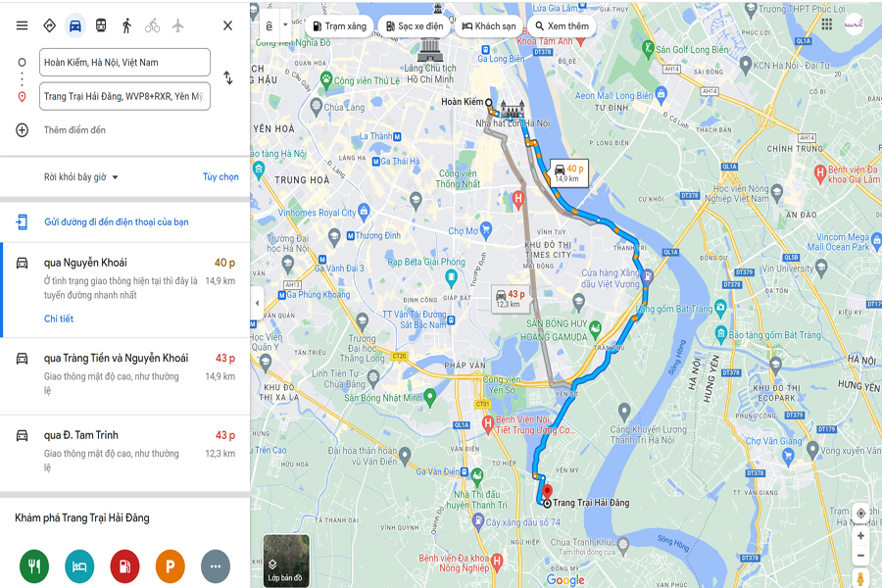Viewport: 882px width, 588px height.
Task: Swap start and destination points
Action: tap(227, 77)
